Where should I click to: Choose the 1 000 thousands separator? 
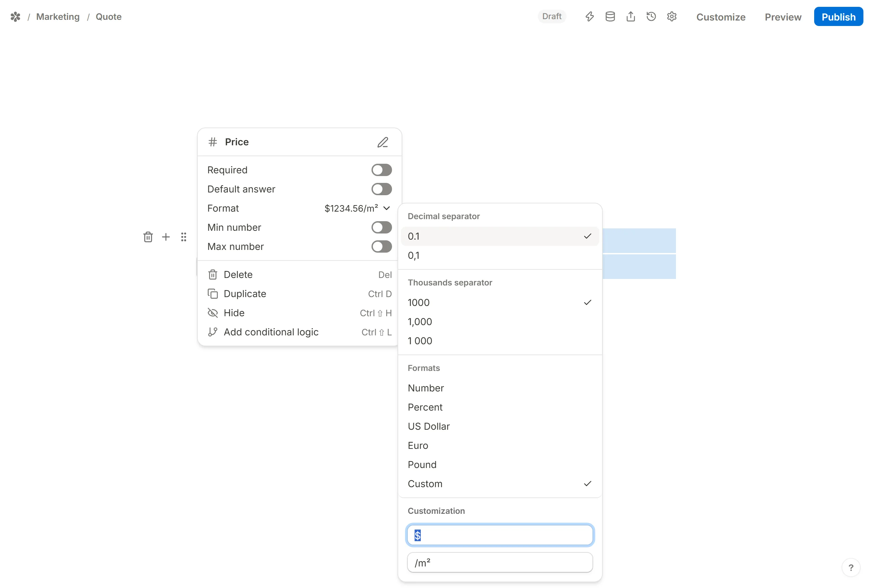coord(499,341)
